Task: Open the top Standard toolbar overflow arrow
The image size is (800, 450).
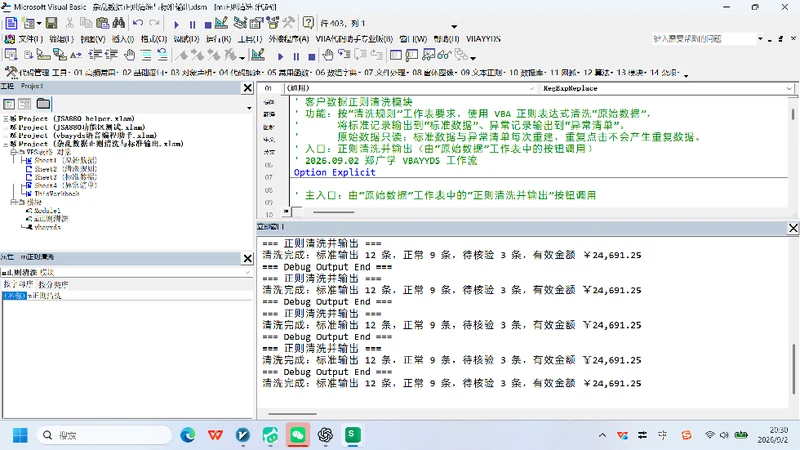Action: 454,26
